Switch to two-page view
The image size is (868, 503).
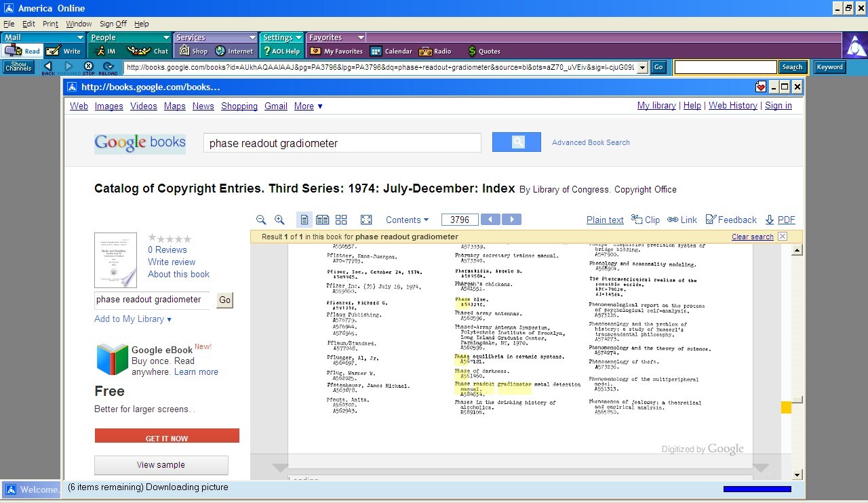323,220
